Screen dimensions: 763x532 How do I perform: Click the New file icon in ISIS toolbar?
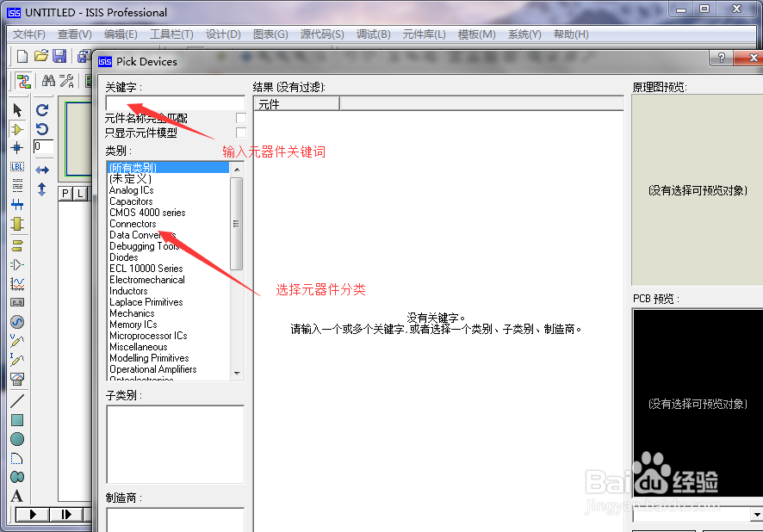[22, 56]
